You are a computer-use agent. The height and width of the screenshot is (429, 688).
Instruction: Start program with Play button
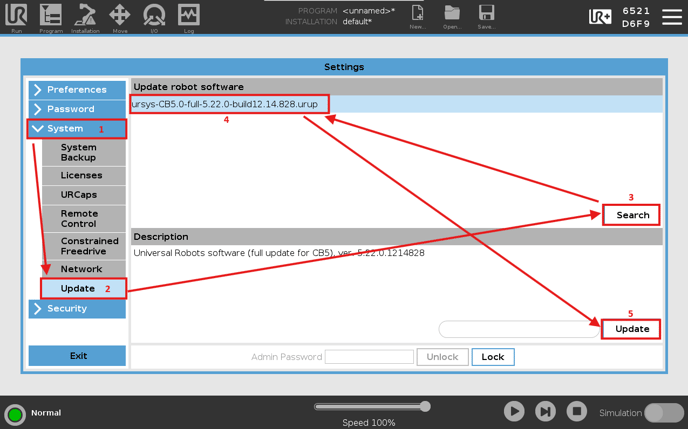[514, 411]
